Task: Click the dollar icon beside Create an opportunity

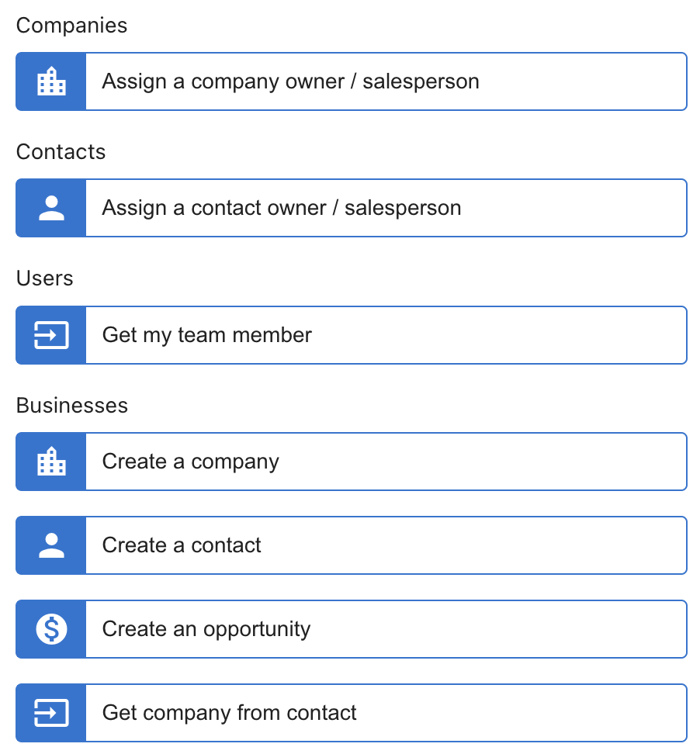Action: 51,629
